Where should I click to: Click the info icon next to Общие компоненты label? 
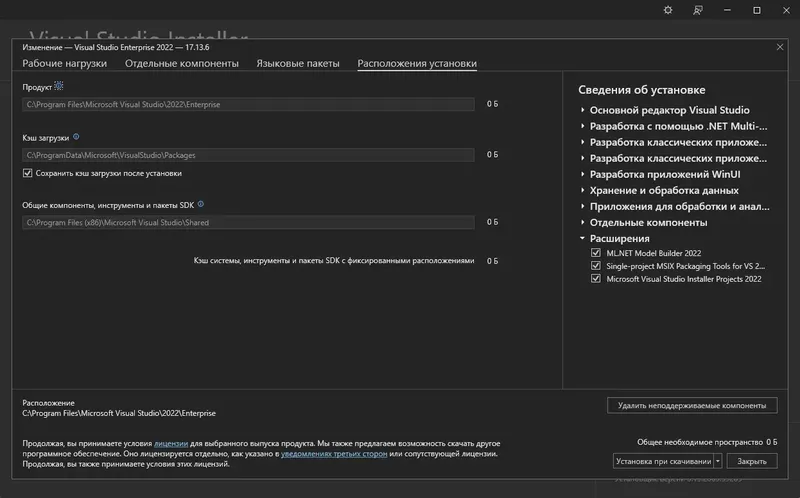(x=201, y=204)
